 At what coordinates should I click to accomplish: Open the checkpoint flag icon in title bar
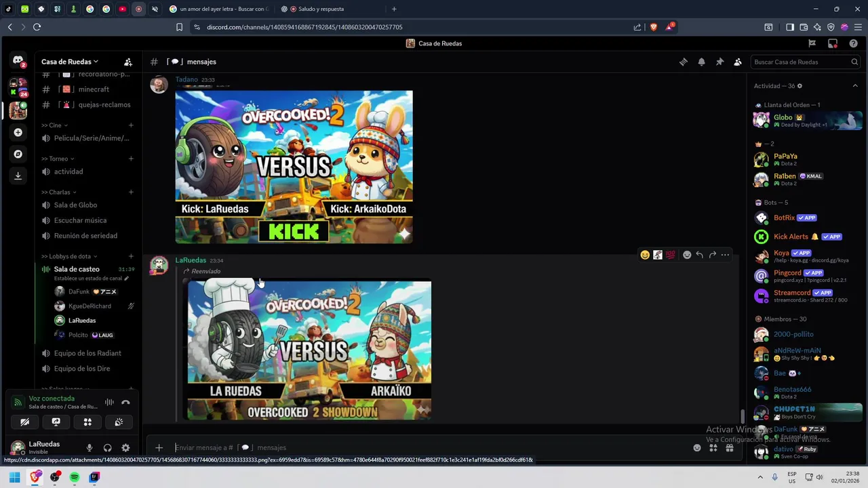click(812, 43)
